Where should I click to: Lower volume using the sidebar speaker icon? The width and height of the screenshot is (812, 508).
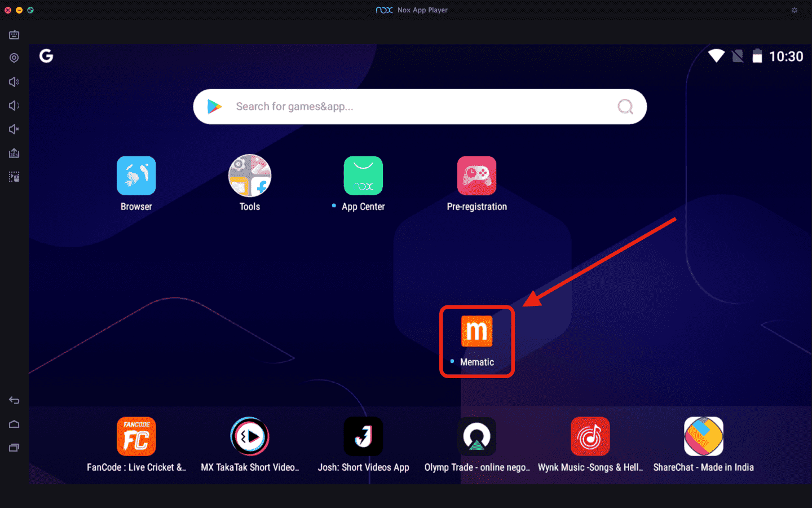[14, 106]
